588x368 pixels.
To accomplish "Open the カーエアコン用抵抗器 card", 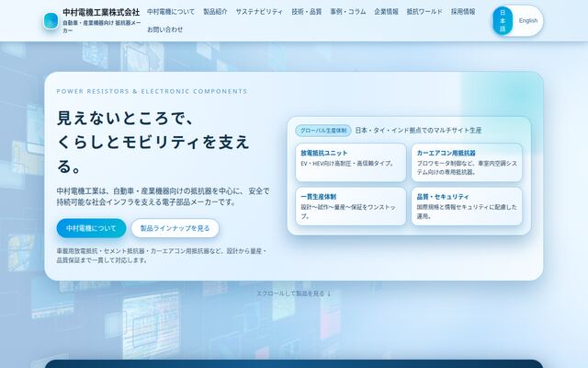I will coord(467,162).
